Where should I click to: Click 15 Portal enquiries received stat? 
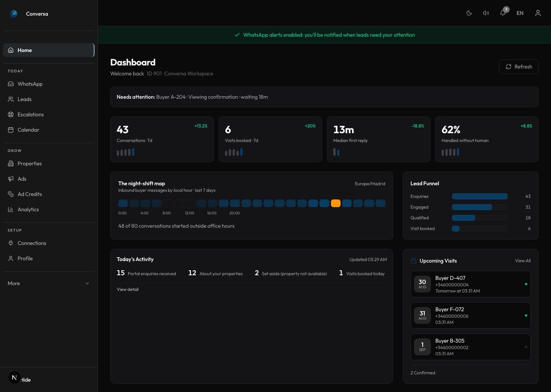click(x=146, y=273)
